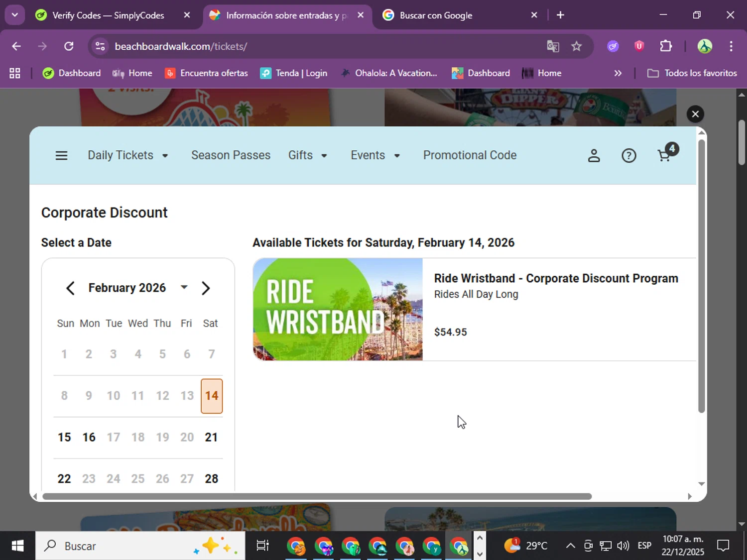Image resolution: width=747 pixels, height=560 pixels.
Task: Expand Daily Tickets dropdown
Action: [x=128, y=155]
